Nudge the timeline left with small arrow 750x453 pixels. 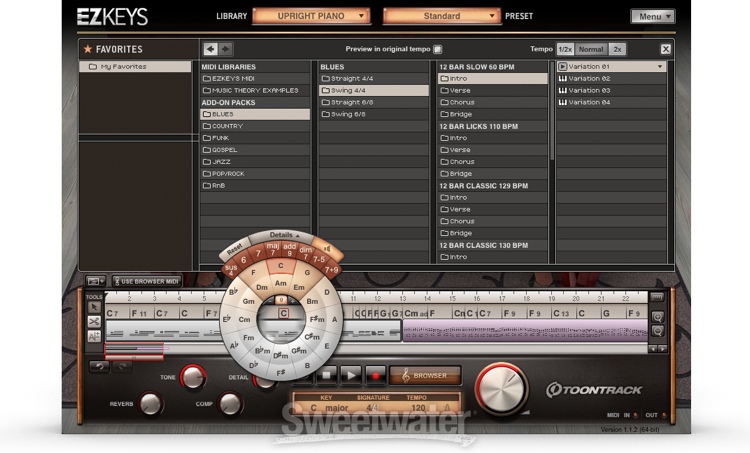(x=653, y=349)
